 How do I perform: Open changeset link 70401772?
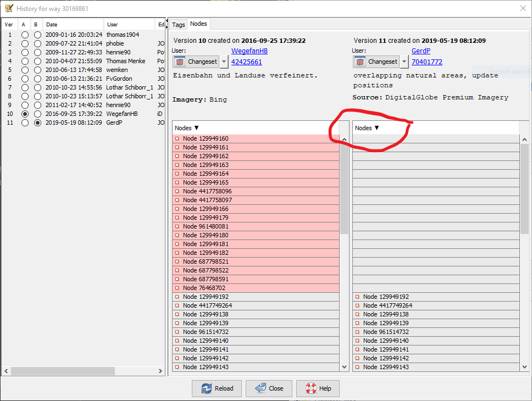point(426,62)
